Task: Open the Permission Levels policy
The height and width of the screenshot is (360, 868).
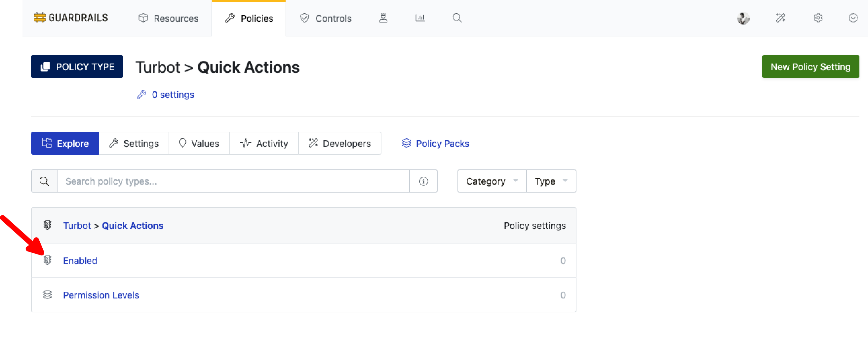Action: 101,295
